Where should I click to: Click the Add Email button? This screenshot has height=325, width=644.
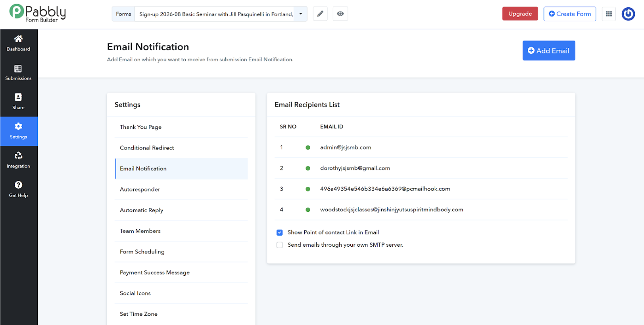tap(549, 51)
